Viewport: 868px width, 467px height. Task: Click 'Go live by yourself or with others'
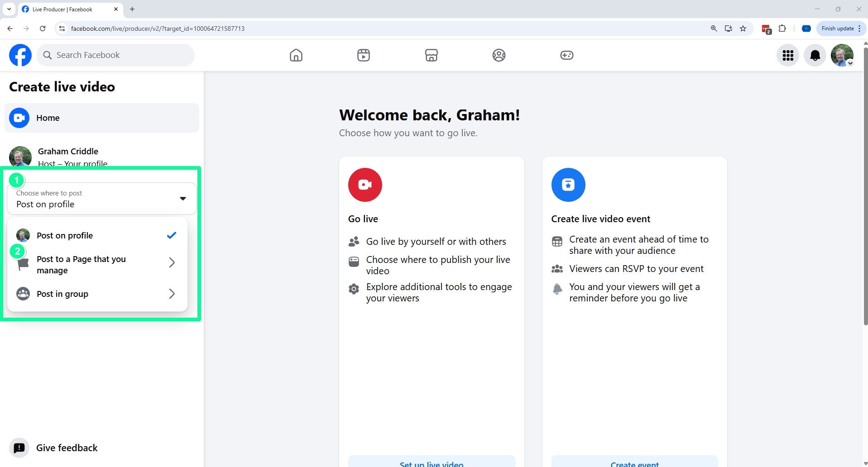(x=436, y=242)
